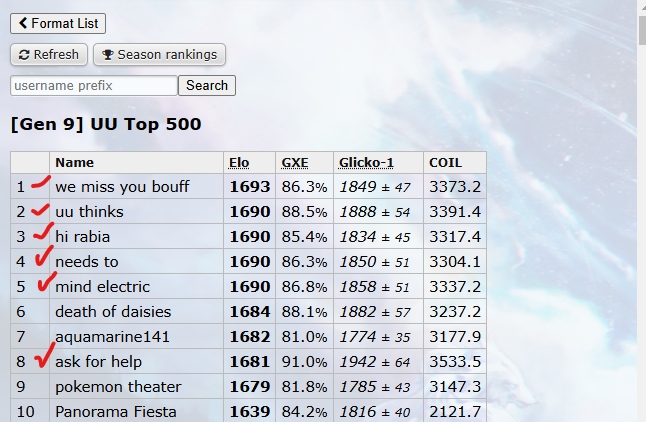
Task: Click the pokemon theater player name
Action: [x=118, y=386]
